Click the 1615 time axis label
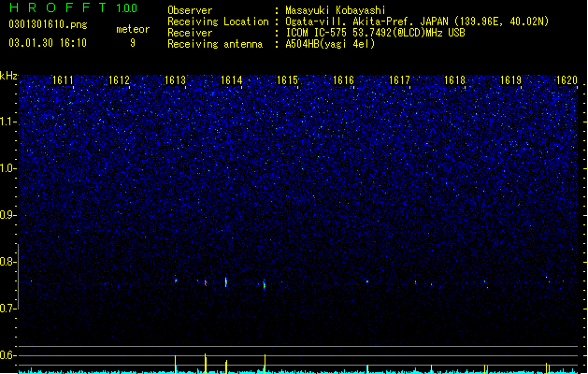 (x=287, y=80)
